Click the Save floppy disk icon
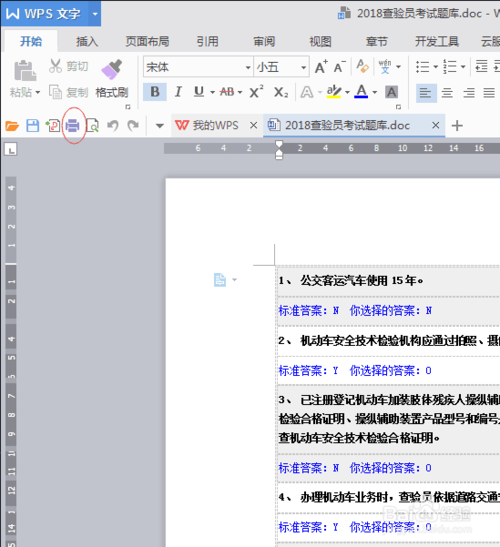500x547 pixels. tap(32, 126)
